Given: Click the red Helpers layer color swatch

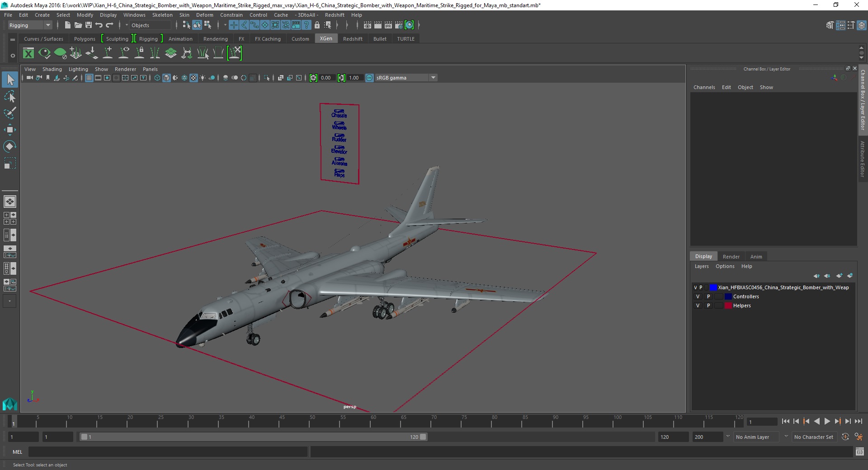Looking at the screenshot, I should [x=728, y=305].
